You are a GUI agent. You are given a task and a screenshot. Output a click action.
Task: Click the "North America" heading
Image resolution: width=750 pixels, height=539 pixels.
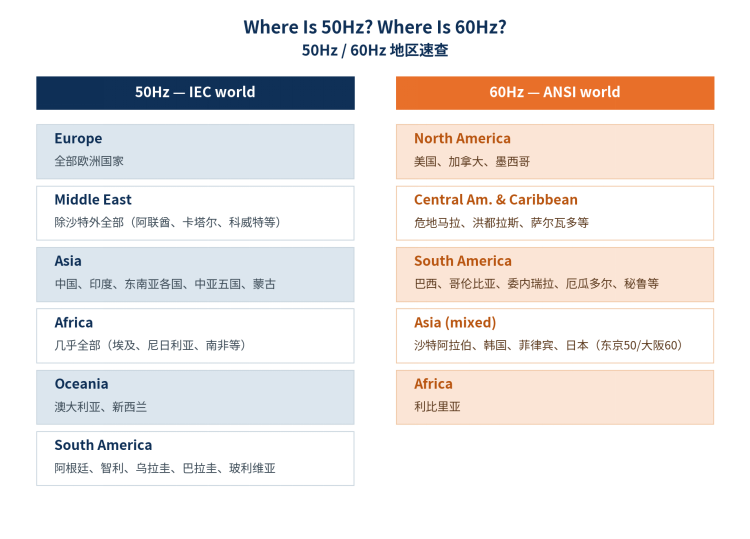click(x=463, y=139)
